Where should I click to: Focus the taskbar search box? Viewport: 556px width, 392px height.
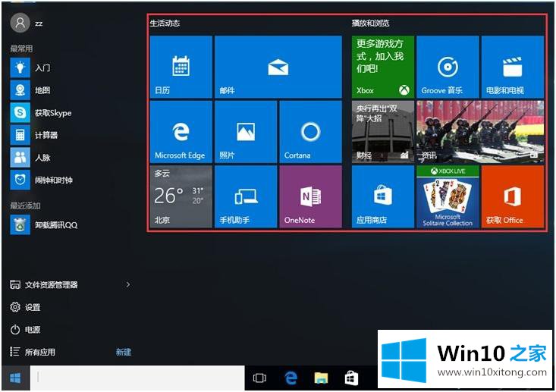pos(137,378)
